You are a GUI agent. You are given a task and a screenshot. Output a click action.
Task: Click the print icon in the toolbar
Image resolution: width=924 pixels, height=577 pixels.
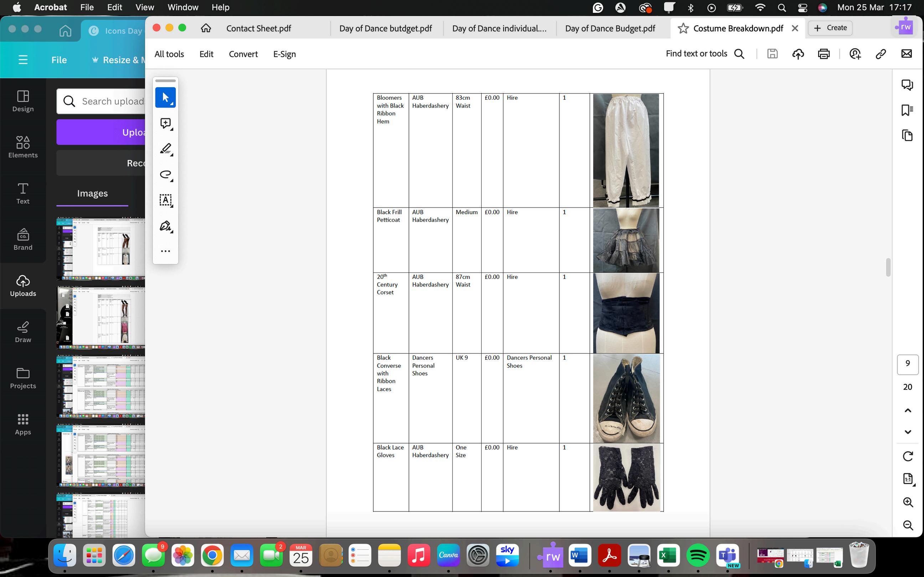coord(823,54)
